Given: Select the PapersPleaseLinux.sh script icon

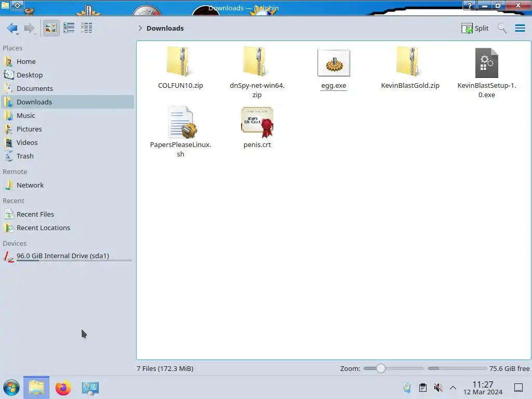Looking at the screenshot, I should tap(182, 122).
